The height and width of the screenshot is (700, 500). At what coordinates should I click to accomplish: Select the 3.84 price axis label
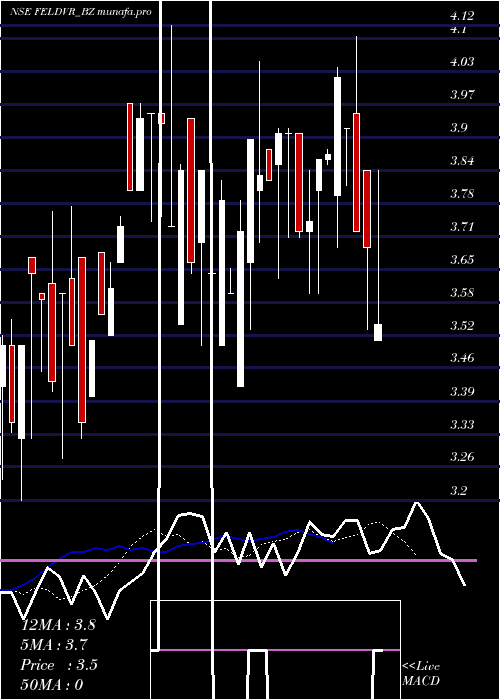click(x=462, y=161)
